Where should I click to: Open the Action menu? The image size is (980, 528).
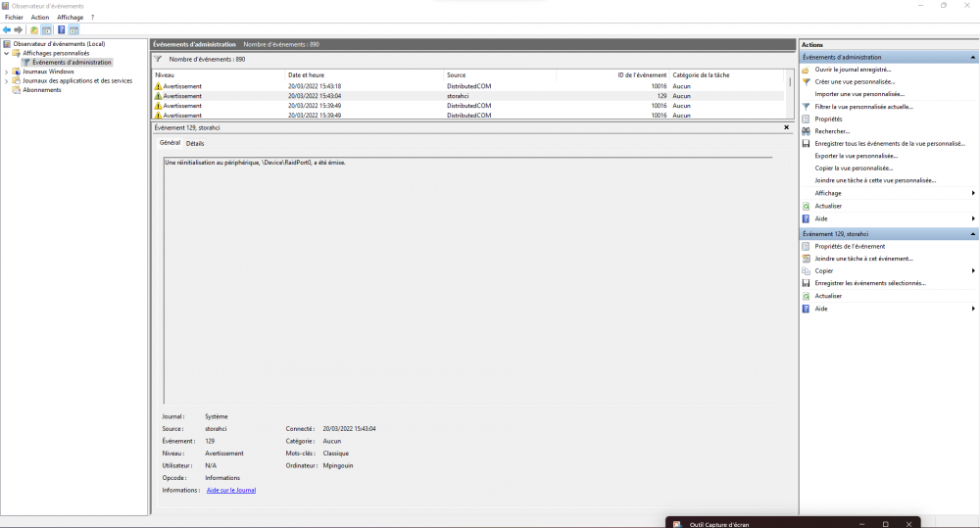click(40, 18)
